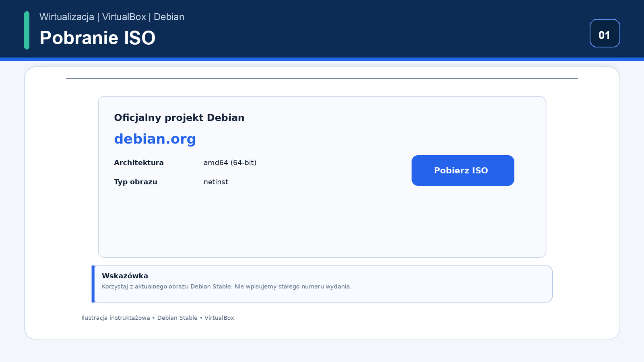Select the slide number 01 badge
This screenshot has width=644, height=362.
pos(605,33)
